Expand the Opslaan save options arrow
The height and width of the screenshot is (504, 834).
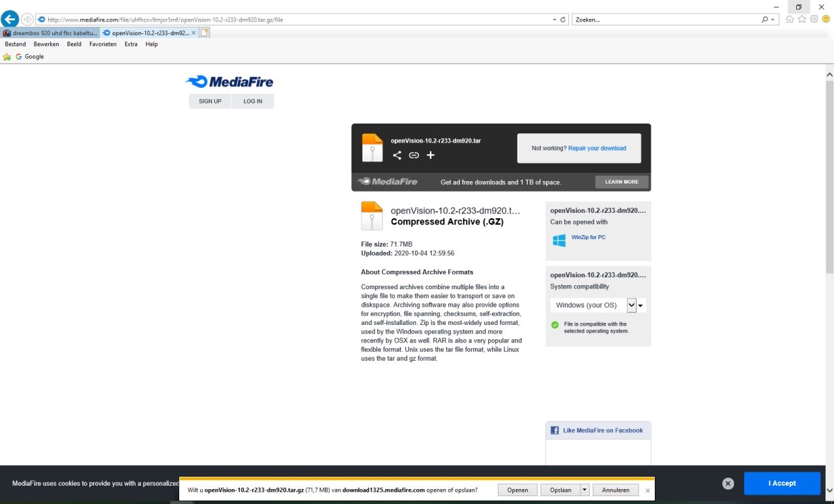point(584,490)
